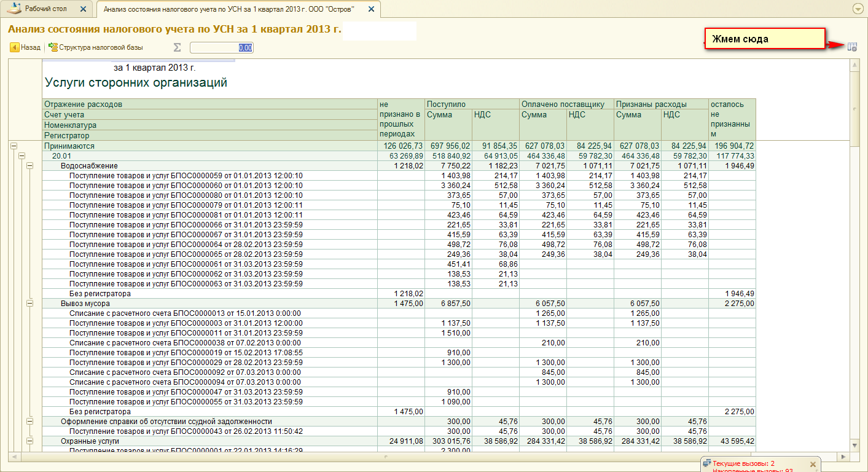This screenshot has width=868, height=472.
Task: Click the Вывоз мусора group label
Action: click(85, 304)
